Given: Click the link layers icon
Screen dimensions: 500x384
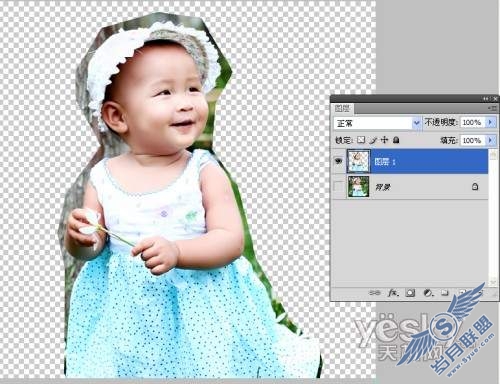Looking at the screenshot, I should (x=375, y=293).
